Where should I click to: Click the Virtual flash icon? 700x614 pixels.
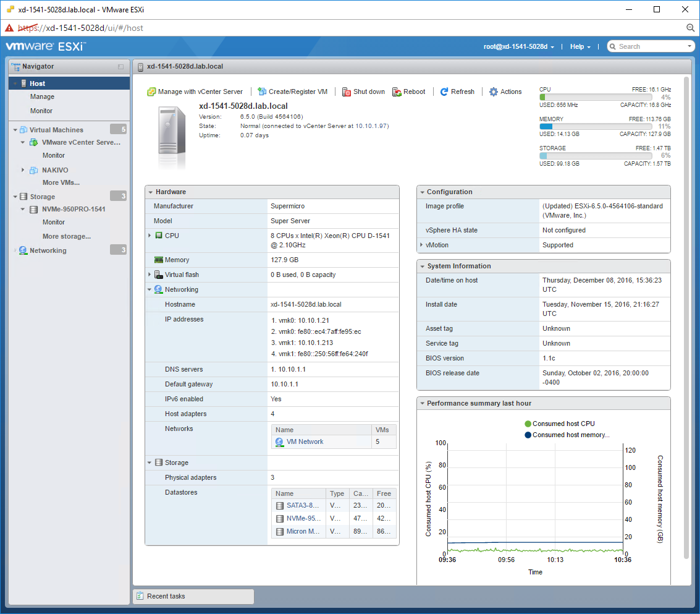coord(159,275)
